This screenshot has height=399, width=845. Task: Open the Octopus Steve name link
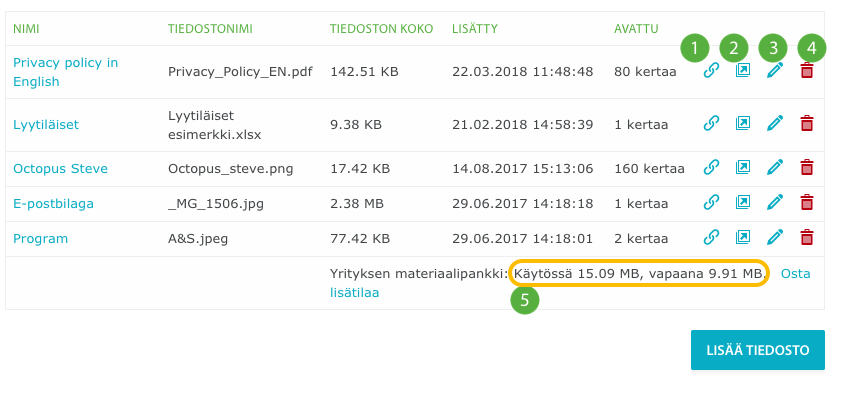[60, 169]
